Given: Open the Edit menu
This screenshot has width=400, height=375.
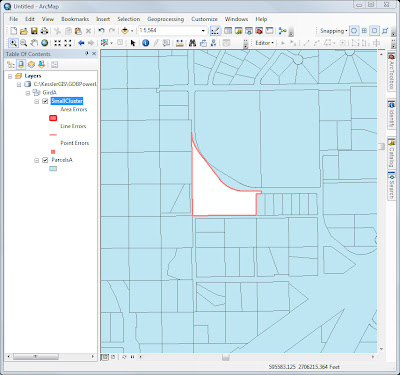Looking at the screenshot, I should (x=30, y=19).
